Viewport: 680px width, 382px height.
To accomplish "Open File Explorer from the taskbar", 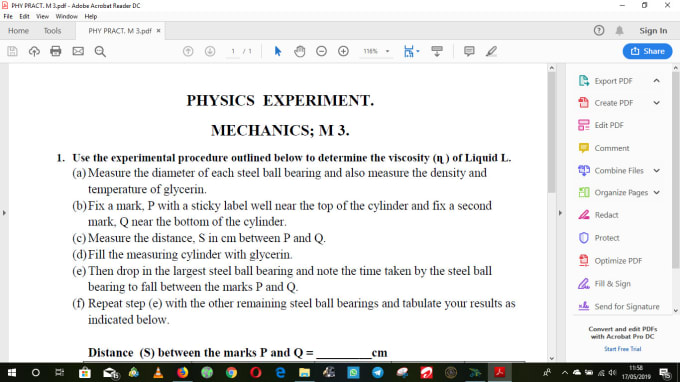I will click(x=304, y=372).
